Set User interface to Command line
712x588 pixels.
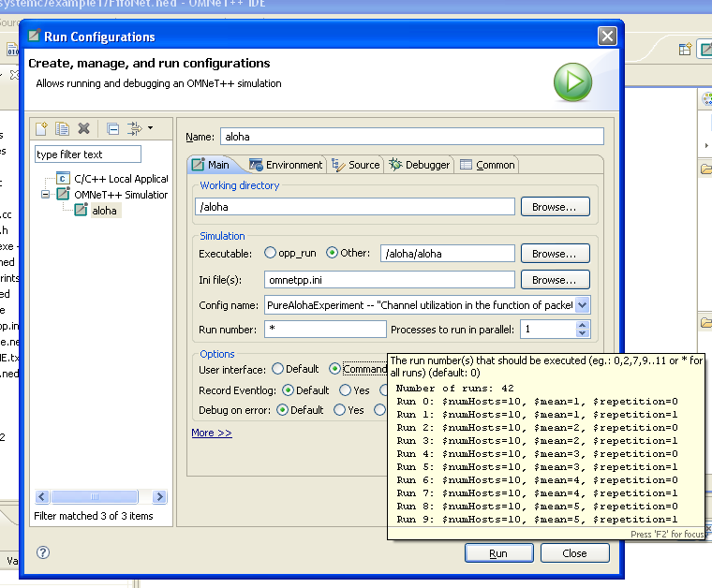(334, 369)
